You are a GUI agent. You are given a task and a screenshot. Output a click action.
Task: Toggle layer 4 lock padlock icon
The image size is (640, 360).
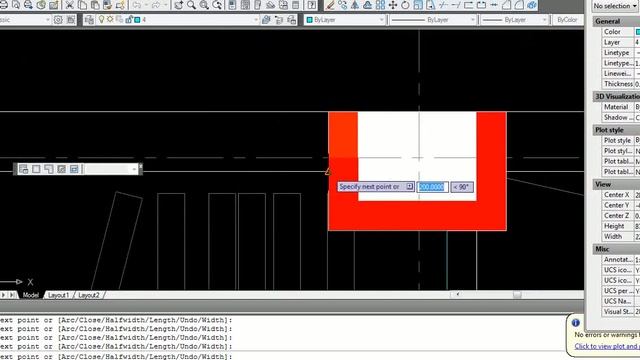pos(129,20)
